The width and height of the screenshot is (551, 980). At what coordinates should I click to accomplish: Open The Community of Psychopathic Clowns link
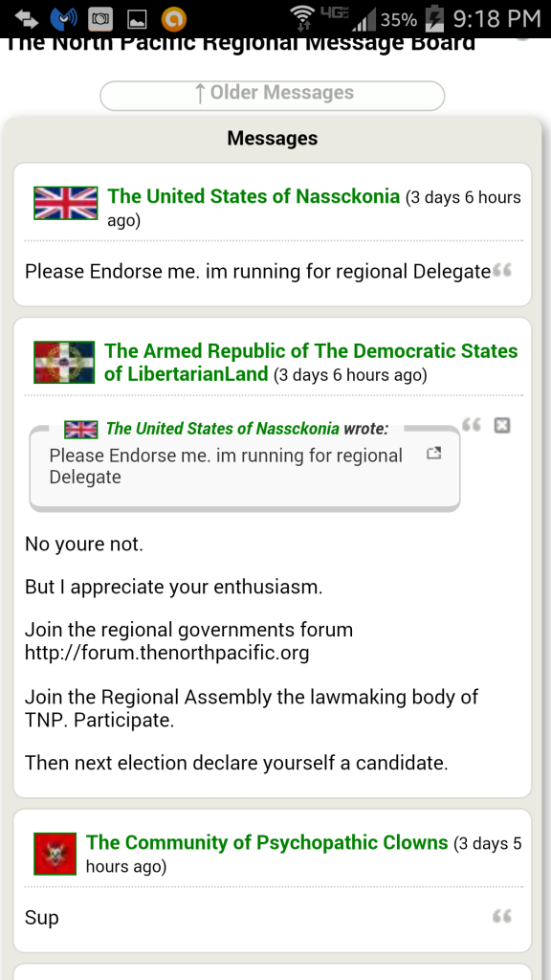coord(268,842)
